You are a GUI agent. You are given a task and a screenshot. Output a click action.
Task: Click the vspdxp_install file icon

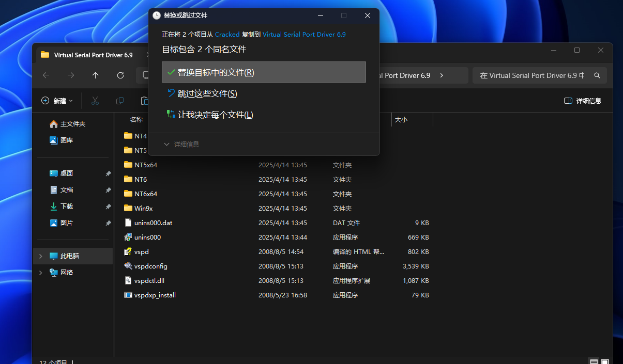click(x=128, y=295)
